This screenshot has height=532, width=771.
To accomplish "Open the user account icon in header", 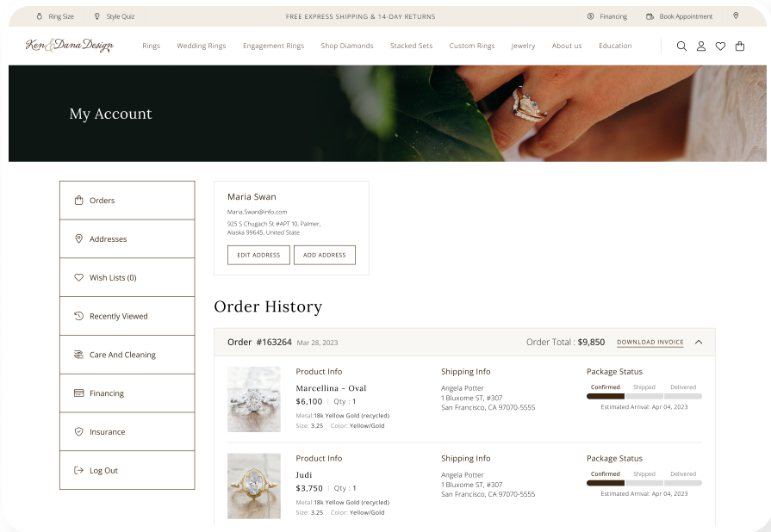I will (701, 46).
